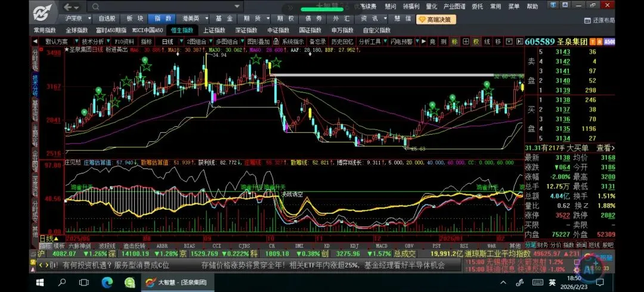Click the 日线 label at chart bottom-left
The height and width of the screenshot is (292, 644).
tap(46, 238)
